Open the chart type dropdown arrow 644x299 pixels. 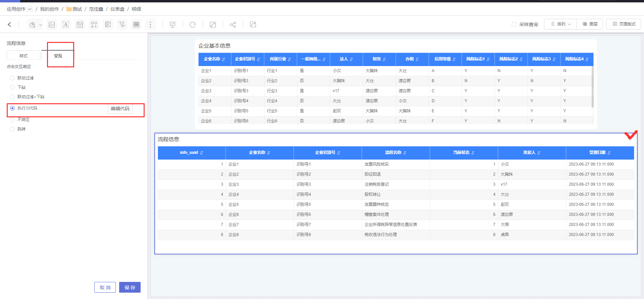click(x=41, y=24)
